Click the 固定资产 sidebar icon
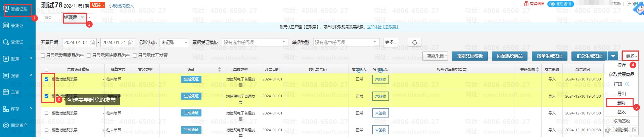This screenshot has height=137, width=644. 6,125
